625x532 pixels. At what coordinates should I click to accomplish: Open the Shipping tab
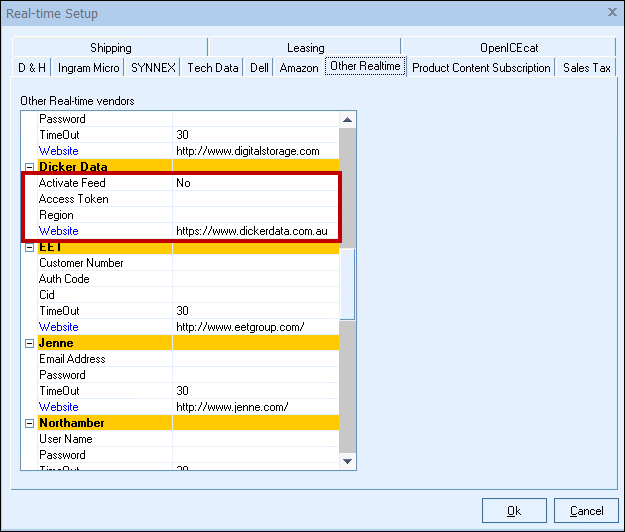click(x=110, y=47)
